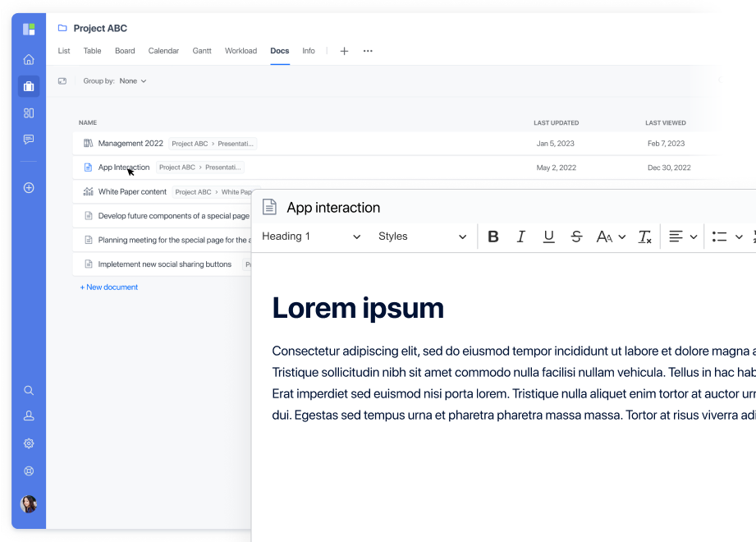Click the Project ABC title
This screenshot has width=756, height=542.
[100, 28]
